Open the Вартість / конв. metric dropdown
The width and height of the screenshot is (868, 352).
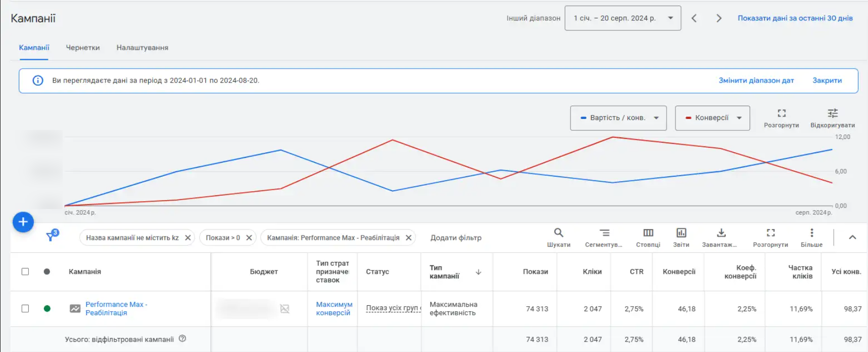(618, 118)
